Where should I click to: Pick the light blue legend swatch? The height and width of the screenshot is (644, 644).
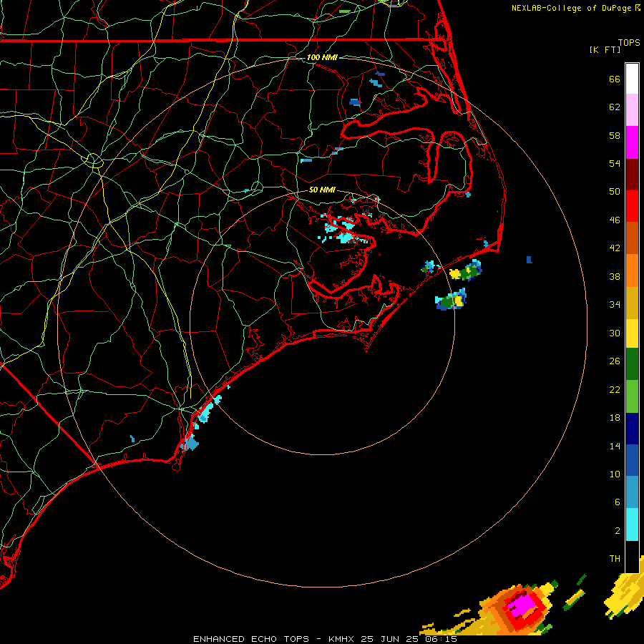click(632, 492)
